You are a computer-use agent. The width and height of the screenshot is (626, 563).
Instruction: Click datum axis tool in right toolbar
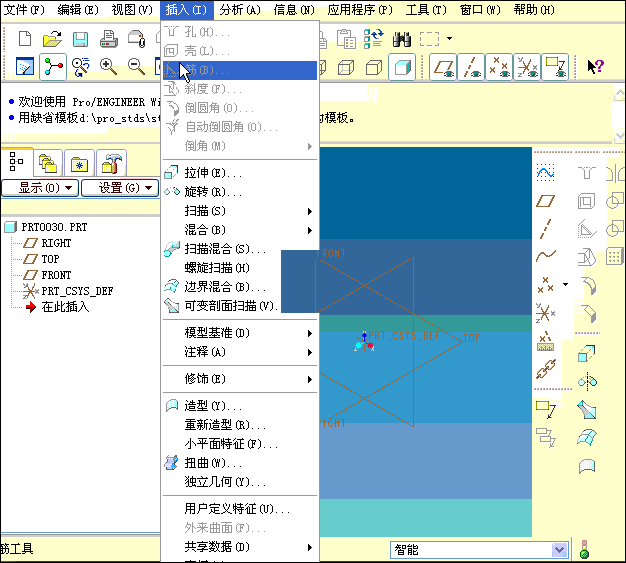coord(545,229)
